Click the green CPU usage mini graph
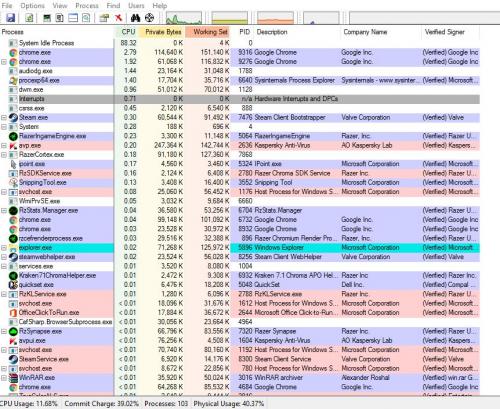500x409 pixels. click(x=184, y=18)
